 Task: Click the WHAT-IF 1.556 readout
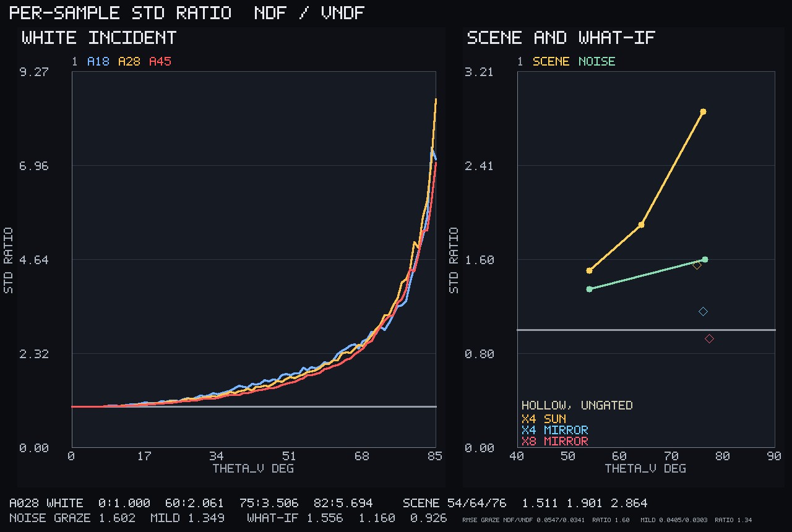click(x=295, y=518)
